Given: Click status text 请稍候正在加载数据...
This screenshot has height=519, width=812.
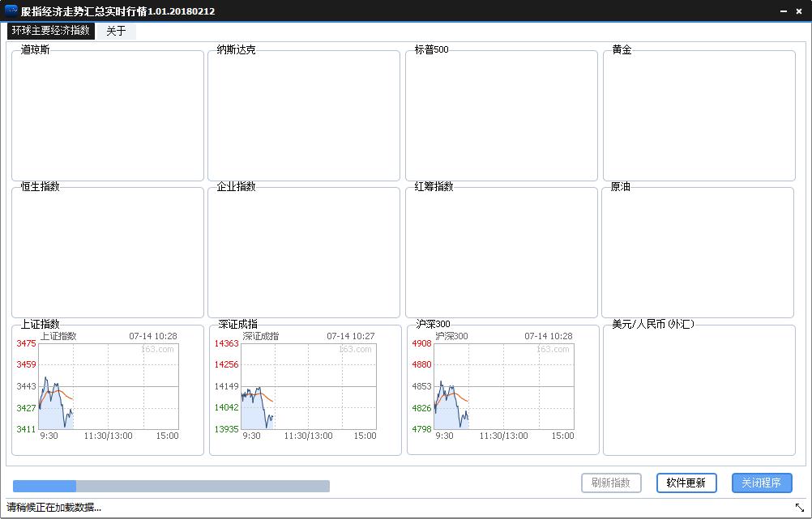Looking at the screenshot, I should click(x=53, y=508).
